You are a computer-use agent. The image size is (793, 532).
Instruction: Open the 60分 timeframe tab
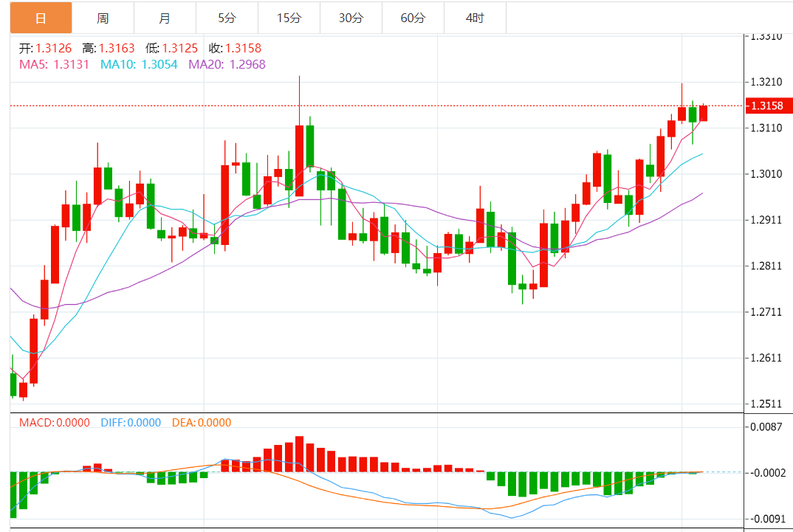click(413, 18)
